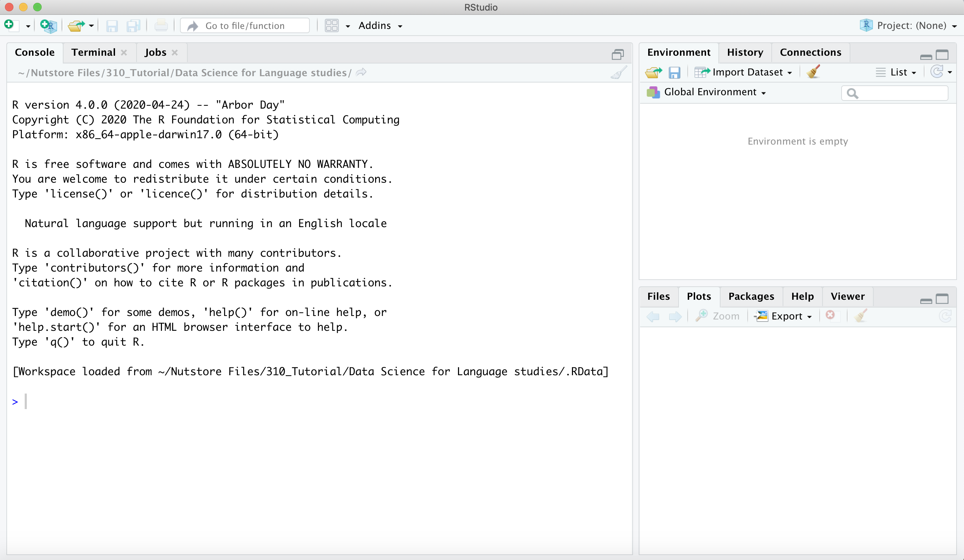The width and height of the screenshot is (964, 560).
Task: Load a workspace in the Environment pane
Action: [x=653, y=72]
